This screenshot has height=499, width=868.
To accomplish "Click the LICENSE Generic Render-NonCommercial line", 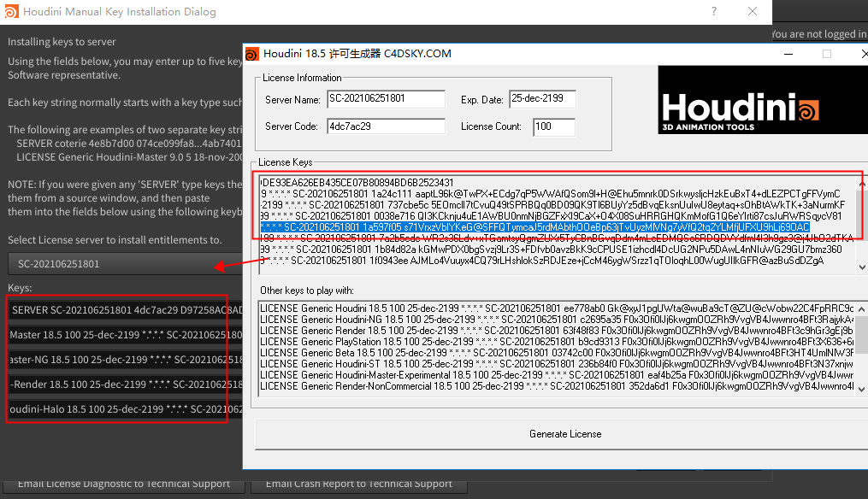I will tap(557, 385).
